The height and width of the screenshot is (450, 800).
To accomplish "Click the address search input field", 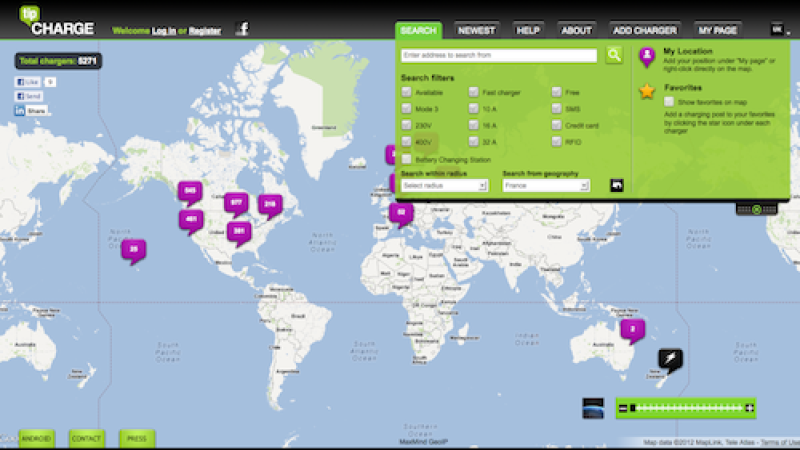I will click(499, 55).
